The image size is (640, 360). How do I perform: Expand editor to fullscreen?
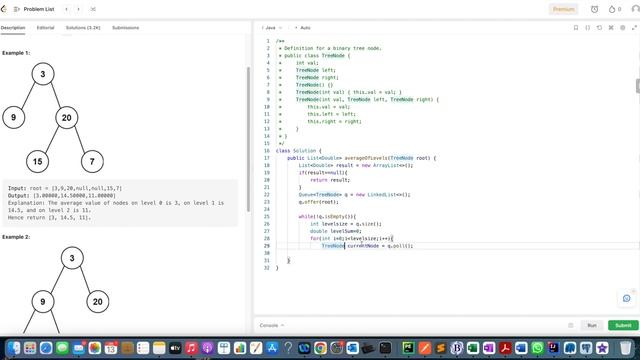coord(634,28)
